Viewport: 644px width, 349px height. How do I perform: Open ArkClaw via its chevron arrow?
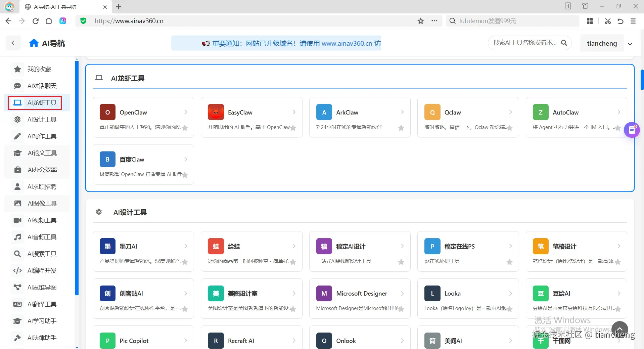[402, 112]
